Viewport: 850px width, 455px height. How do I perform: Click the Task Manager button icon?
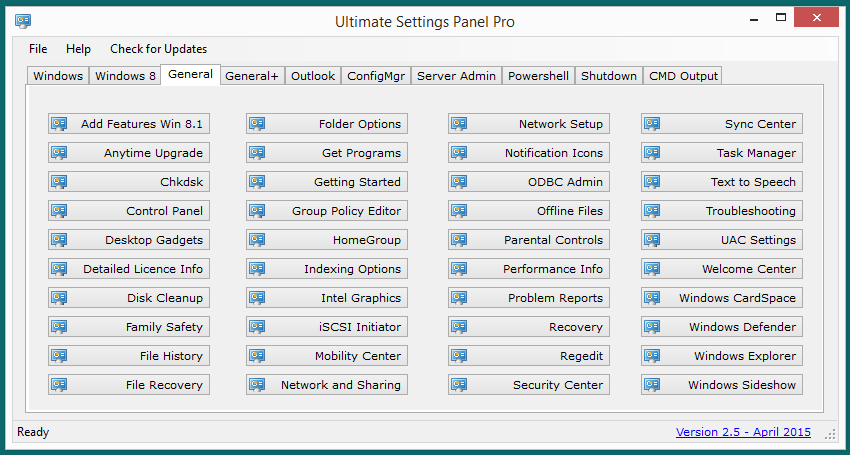[x=652, y=153]
